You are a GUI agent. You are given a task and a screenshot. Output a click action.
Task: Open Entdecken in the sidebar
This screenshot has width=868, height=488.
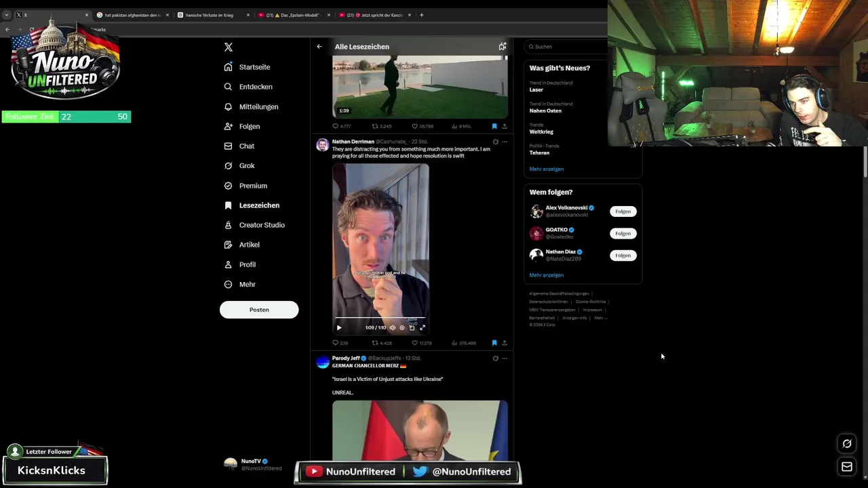pos(248,87)
